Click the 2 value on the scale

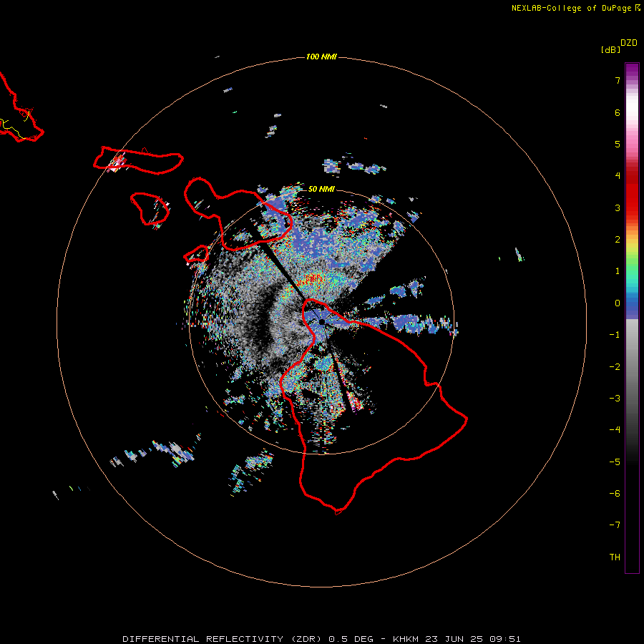click(618, 240)
